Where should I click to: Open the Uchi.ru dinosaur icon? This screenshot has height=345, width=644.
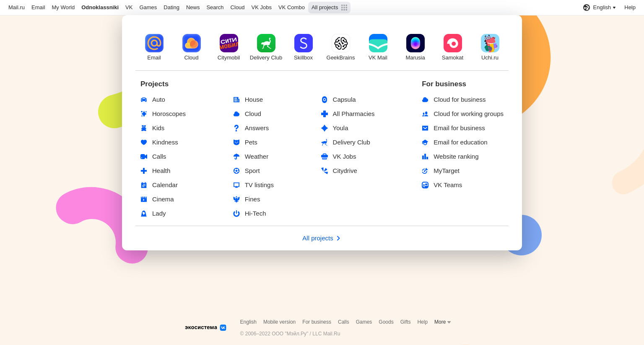pyautogui.click(x=490, y=43)
